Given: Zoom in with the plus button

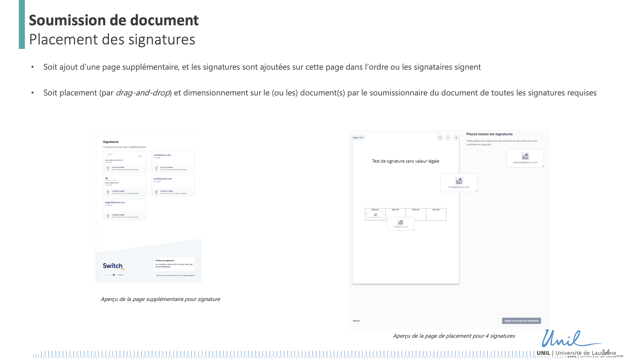Looking at the screenshot, I should [x=456, y=138].
